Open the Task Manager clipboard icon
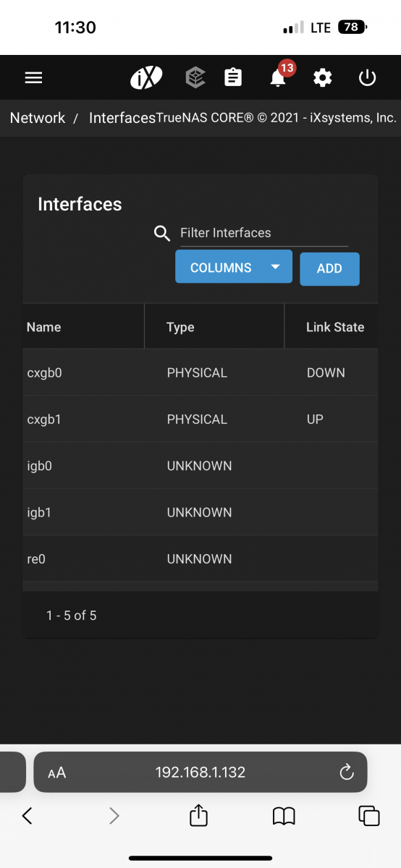This screenshot has width=401, height=868. (233, 77)
